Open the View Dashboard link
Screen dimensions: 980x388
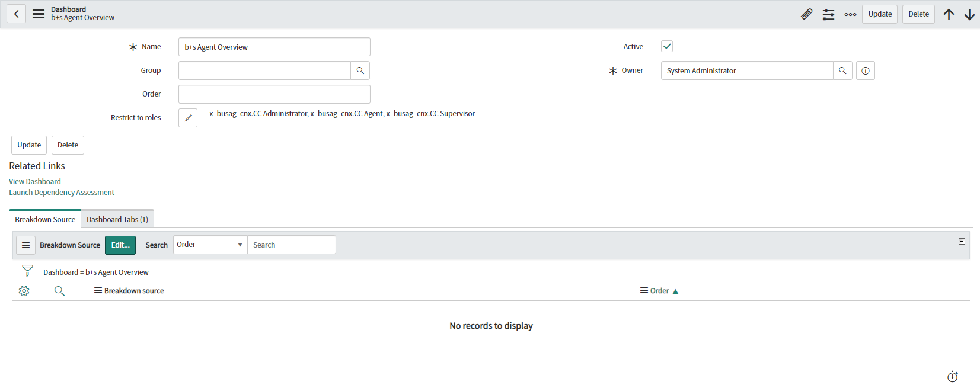[35, 181]
